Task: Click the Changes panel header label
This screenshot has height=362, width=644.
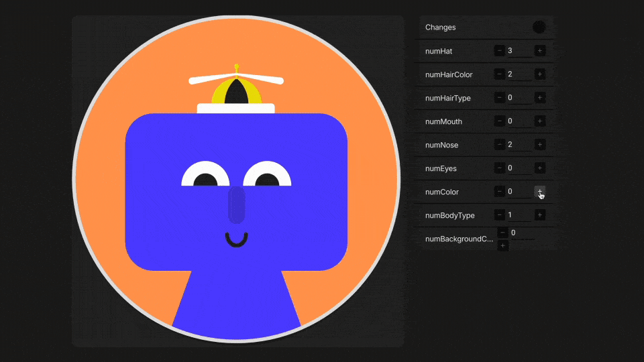Action: point(440,27)
